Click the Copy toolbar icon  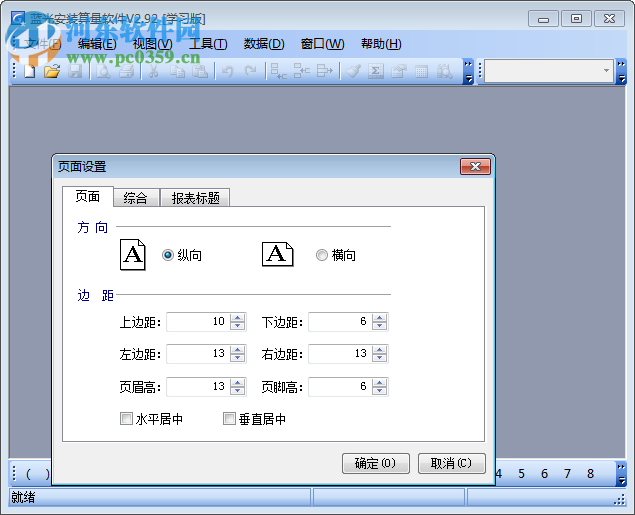point(177,72)
